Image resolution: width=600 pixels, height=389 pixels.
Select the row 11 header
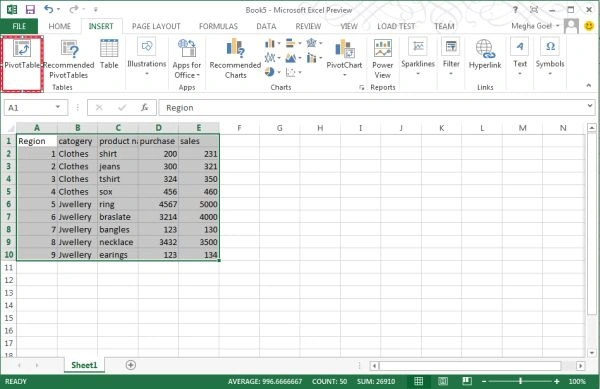pyautogui.click(x=8, y=267)
